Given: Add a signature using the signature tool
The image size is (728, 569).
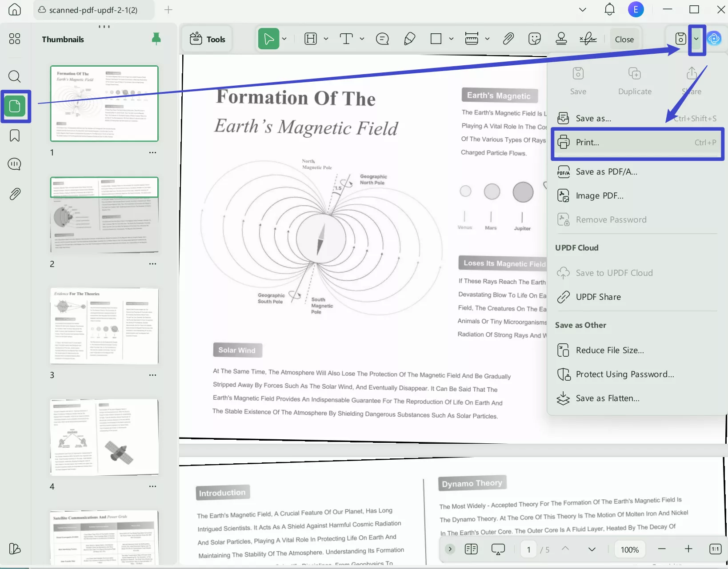Looking at the screenshot, I should (588, 39).
